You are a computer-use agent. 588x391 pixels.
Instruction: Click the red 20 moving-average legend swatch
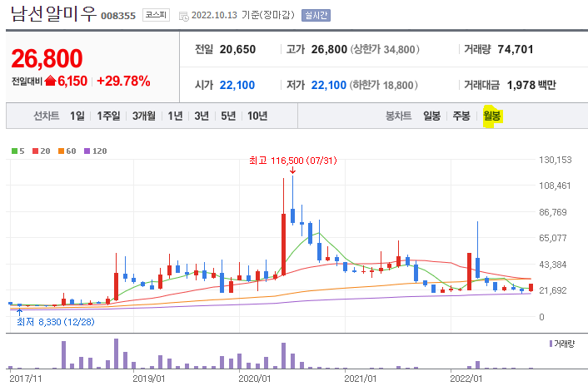35,151
